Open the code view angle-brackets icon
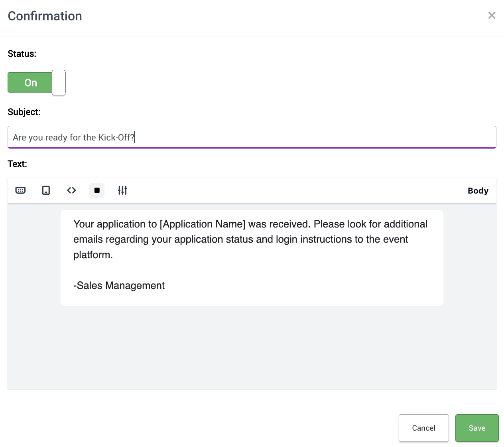Image resolution: width=504 pixels, height=447 pixels. tap(71, 190)
